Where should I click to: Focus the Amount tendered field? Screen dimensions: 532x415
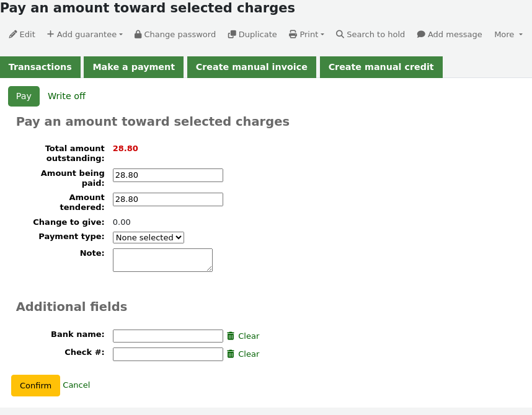[168, 199]
